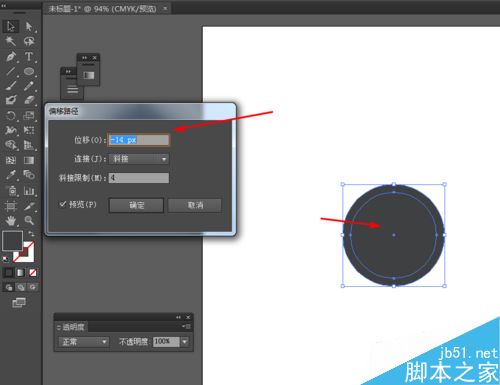
Task: Collapse the tools panel double-arrow
Action: [4, 5]
